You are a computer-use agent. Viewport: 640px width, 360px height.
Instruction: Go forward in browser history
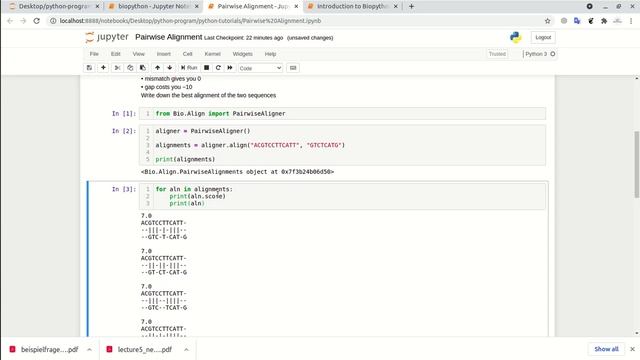[23, 21]
